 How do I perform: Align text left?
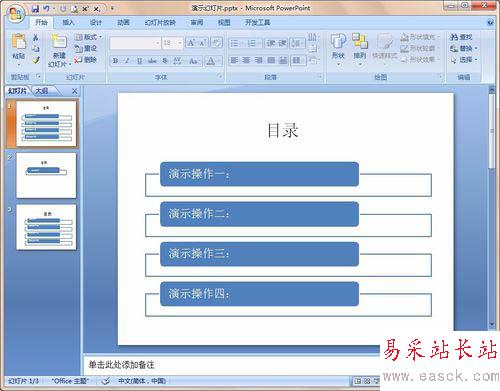234,60
